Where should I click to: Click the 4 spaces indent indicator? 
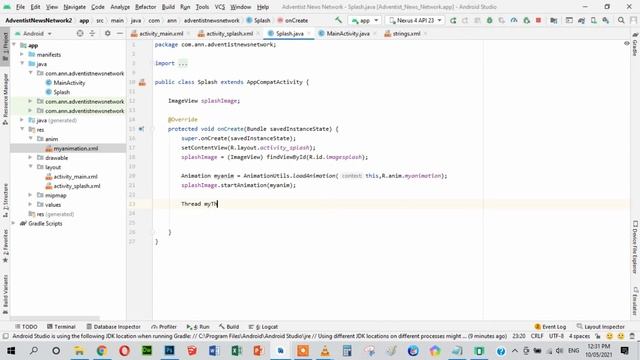click(x=580, y=336)
